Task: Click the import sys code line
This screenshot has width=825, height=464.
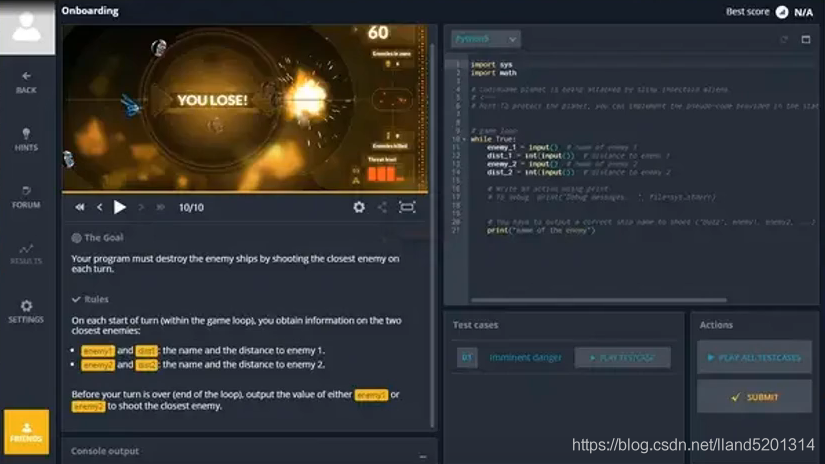Action: point(491,65)
